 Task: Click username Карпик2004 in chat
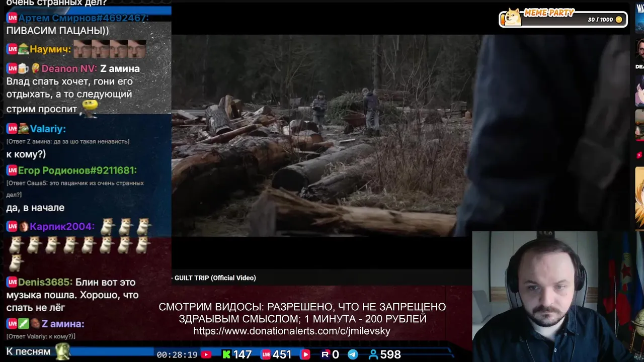pos(62,227)
